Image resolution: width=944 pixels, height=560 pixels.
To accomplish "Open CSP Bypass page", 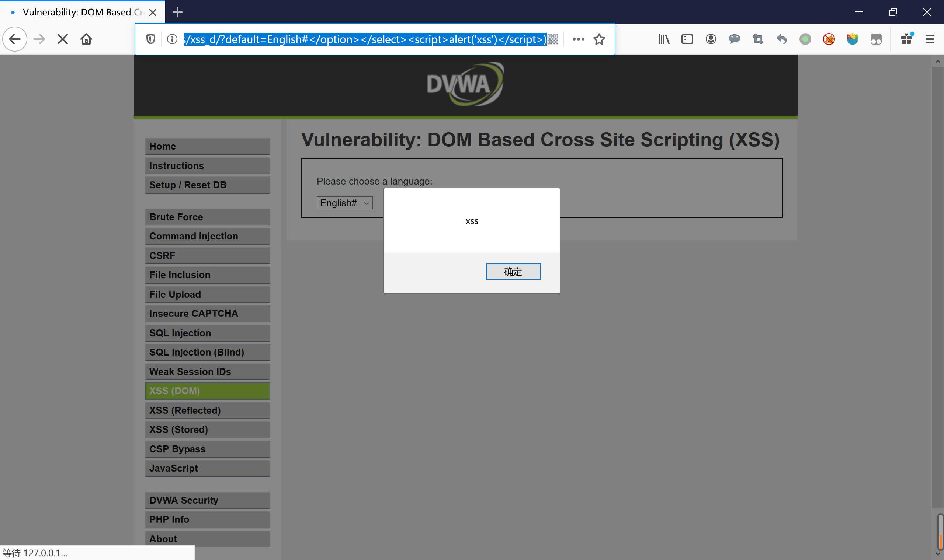I will [x=207, y=449].
